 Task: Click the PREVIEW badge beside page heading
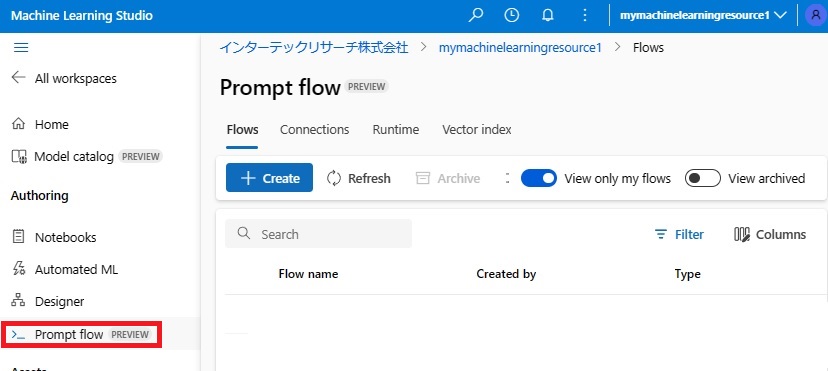(366, 87)
